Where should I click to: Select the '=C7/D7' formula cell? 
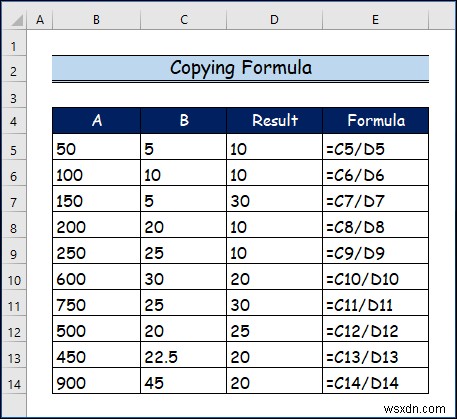coord(376,199)
